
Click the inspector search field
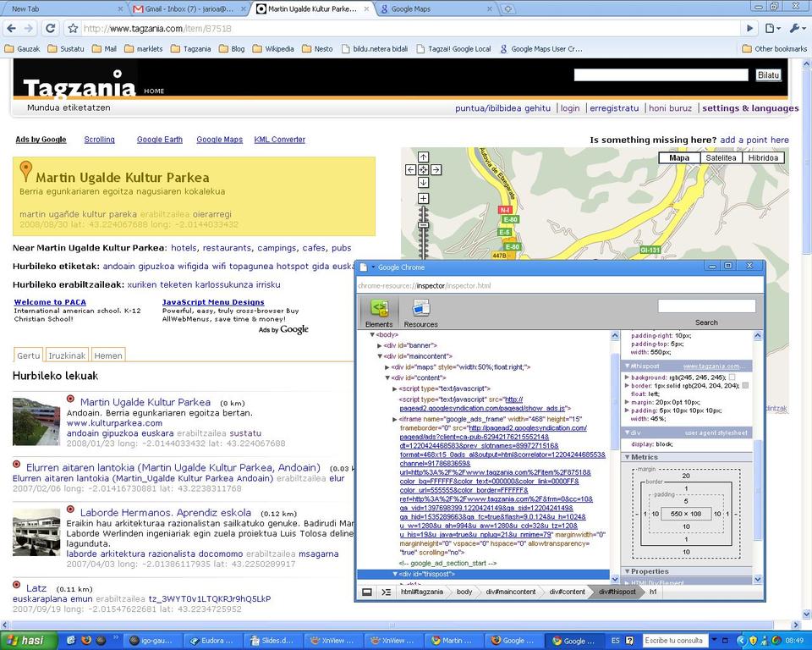(706, 306)
